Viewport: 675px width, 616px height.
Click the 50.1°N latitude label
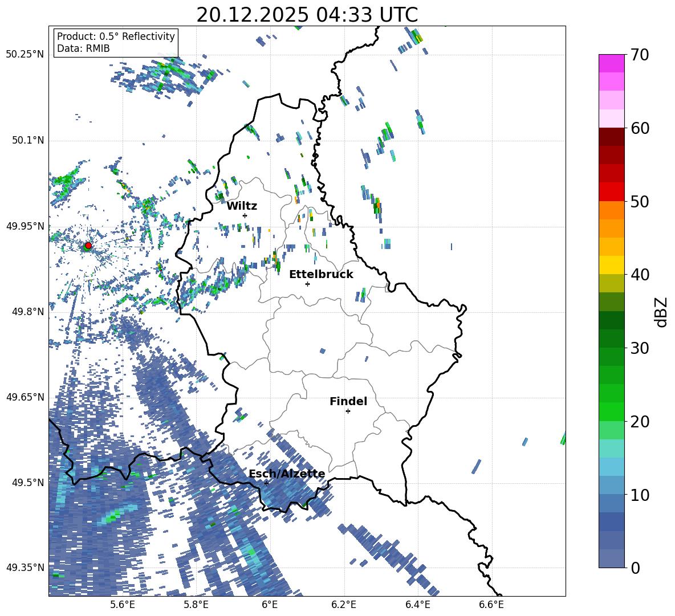coord(27,141)
